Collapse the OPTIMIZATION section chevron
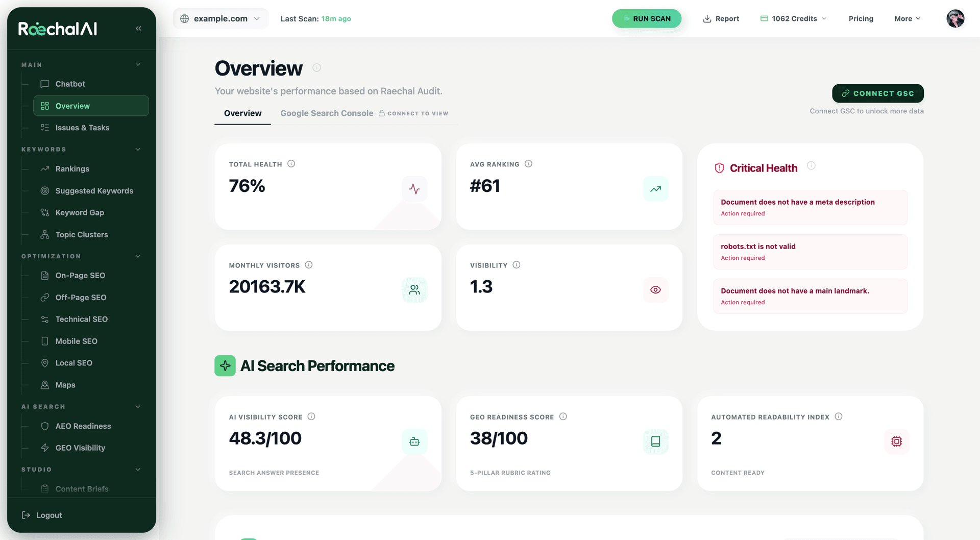 coord(138,256)
